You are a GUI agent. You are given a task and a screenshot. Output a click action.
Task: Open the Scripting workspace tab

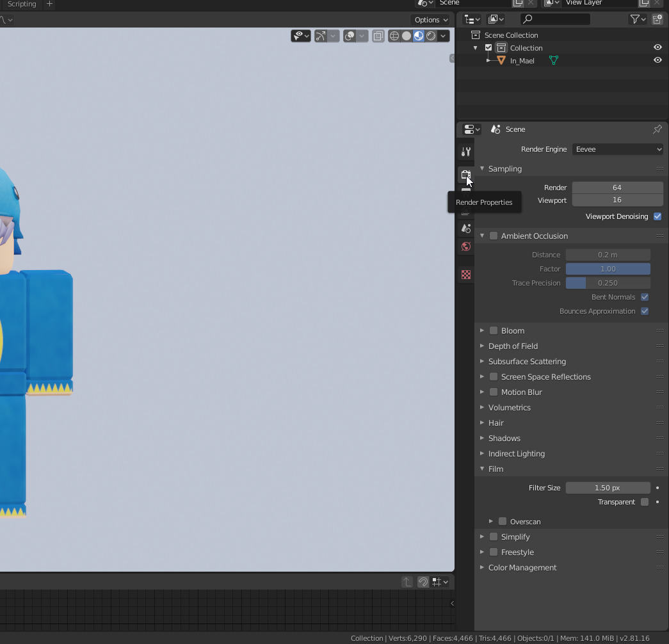coord(22,4)
